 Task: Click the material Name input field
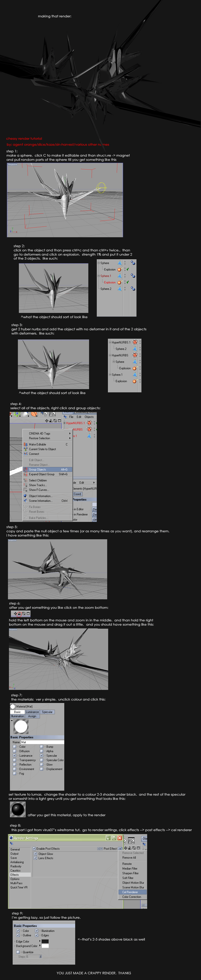[42, 742]
